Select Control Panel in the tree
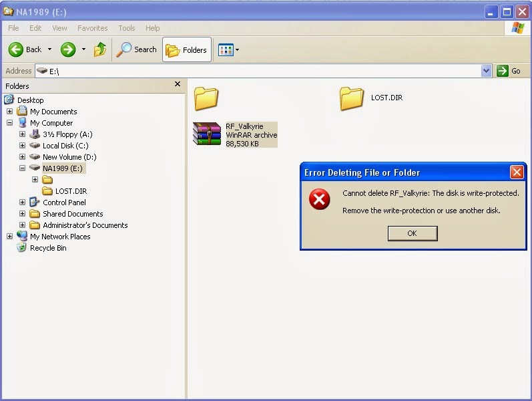 64,203
